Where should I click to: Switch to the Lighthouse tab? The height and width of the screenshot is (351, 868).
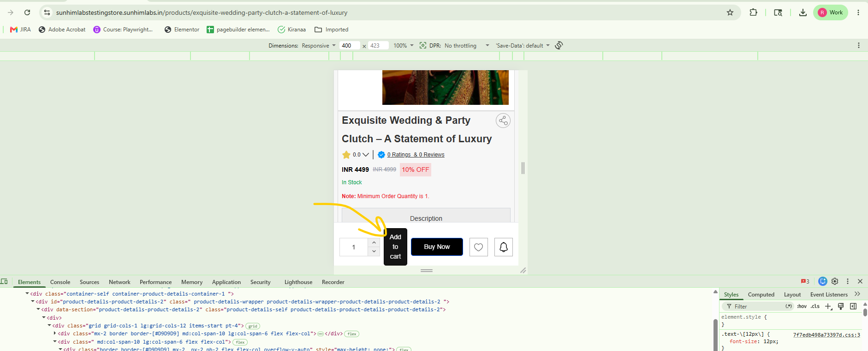(x=298, y=282)
